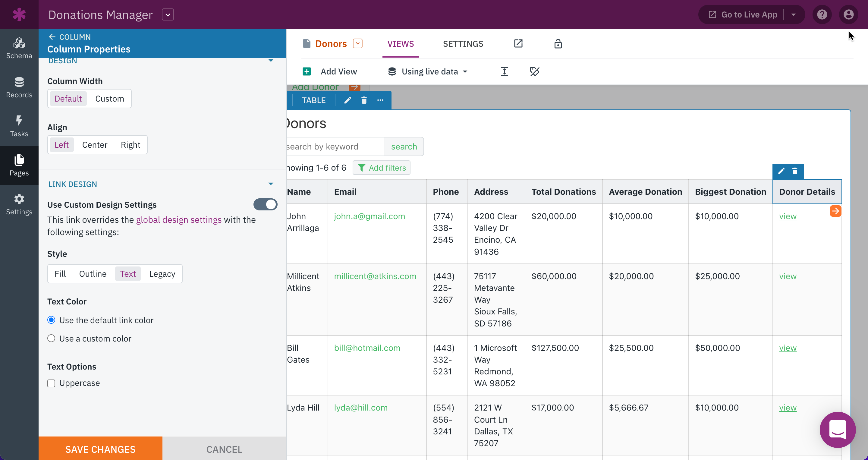Click email lyda@hill.com
Image resolution: width=868 pixels, height=460 pixels.
click(361, 408)
